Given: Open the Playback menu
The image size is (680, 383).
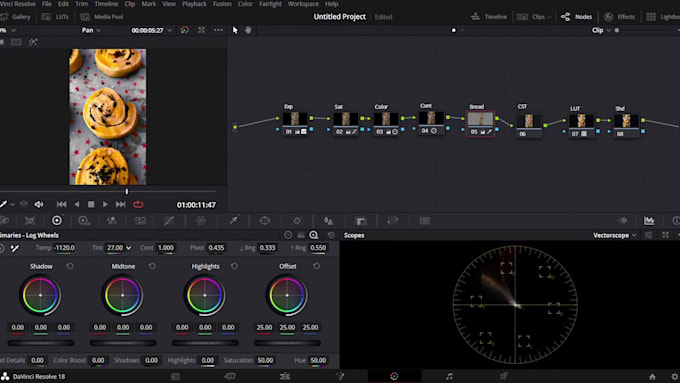Looking at the screenshot, I should [194, 4].
